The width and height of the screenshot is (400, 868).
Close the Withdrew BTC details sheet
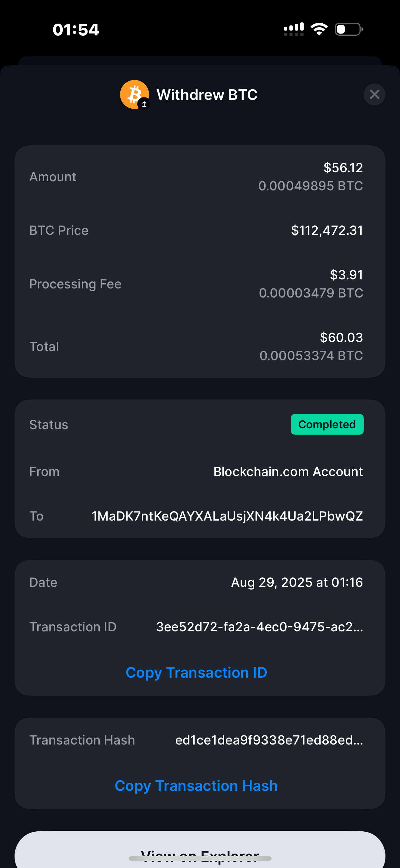pyautogui.click(x=374, y=94)
